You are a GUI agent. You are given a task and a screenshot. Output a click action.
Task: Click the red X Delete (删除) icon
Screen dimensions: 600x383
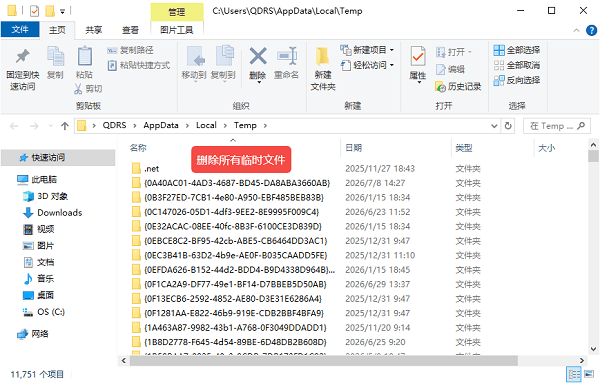coord(258,57)
